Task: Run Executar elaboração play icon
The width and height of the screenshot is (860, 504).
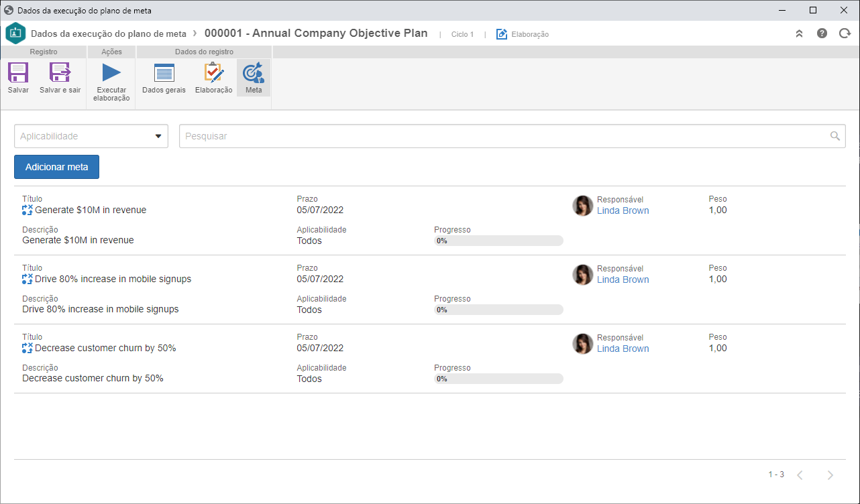Action: [x=111, y=72]
